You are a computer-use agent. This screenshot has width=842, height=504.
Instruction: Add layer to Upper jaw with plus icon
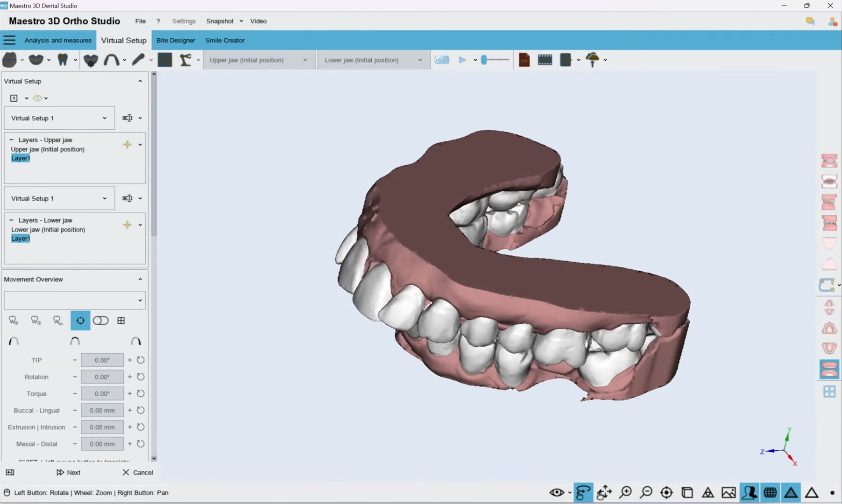pos(127,145)
